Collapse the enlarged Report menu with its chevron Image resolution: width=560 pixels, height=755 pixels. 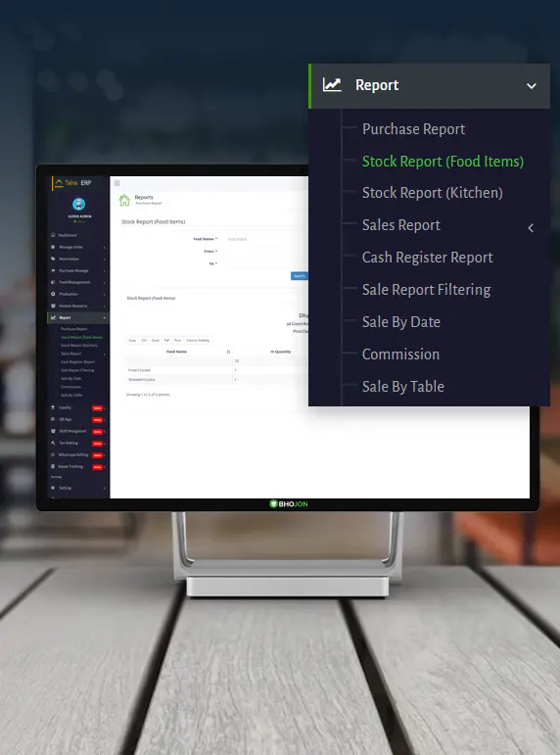pyautogui.click(x=531, y=86)
